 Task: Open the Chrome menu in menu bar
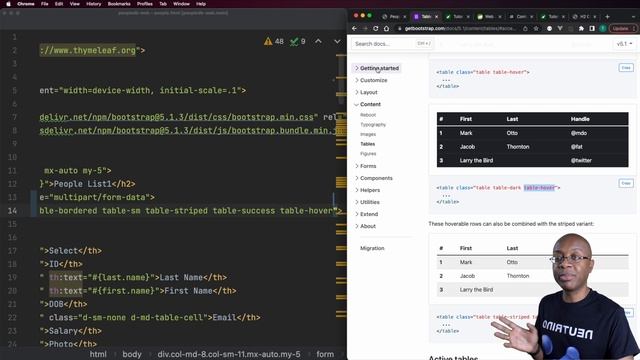26,4
